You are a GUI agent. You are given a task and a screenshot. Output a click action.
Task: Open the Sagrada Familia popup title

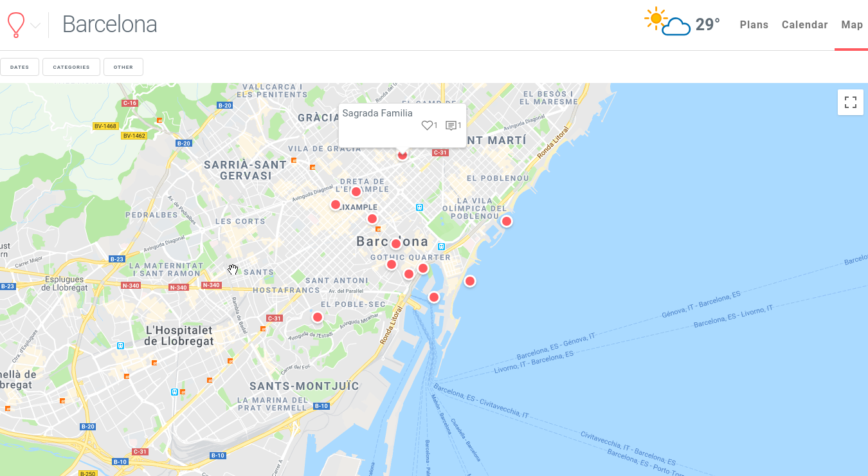click(377, 113)
